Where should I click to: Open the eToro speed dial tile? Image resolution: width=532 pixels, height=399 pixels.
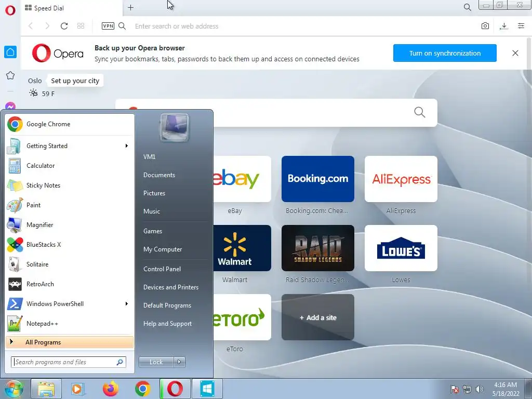coord(242,317)
